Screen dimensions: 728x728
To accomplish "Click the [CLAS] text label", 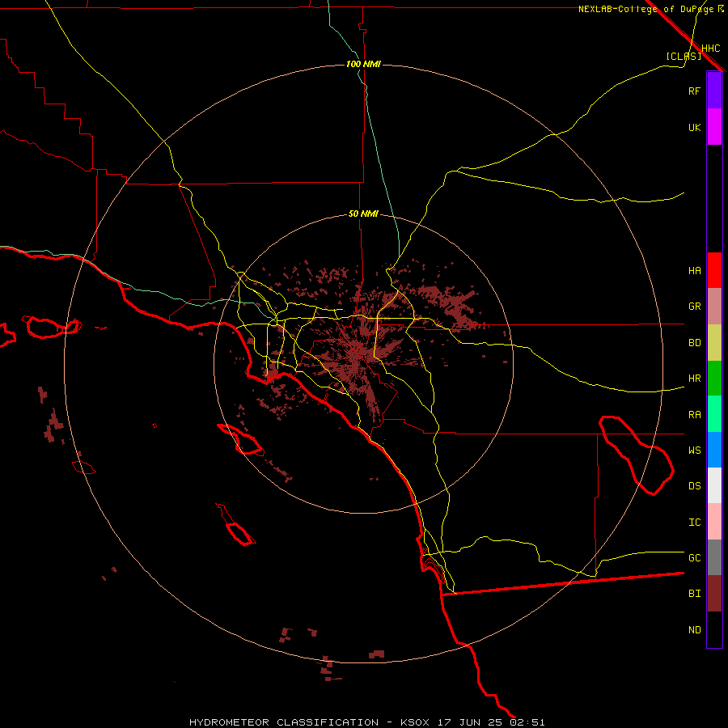I will (x=684, y=56).
